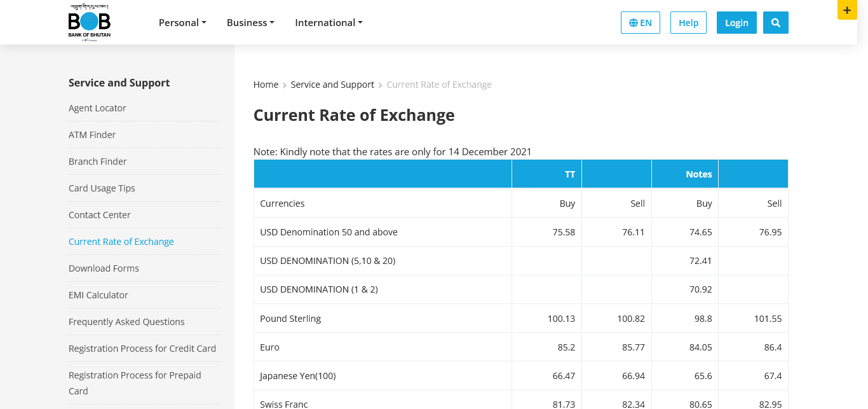Open Agent Locator in sidebar
868x409 pixels.
(x=97, y=108)
